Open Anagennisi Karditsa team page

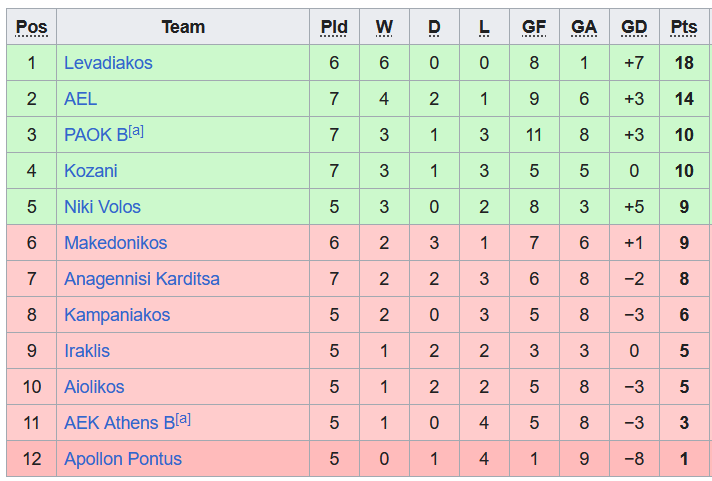(141, 279)
